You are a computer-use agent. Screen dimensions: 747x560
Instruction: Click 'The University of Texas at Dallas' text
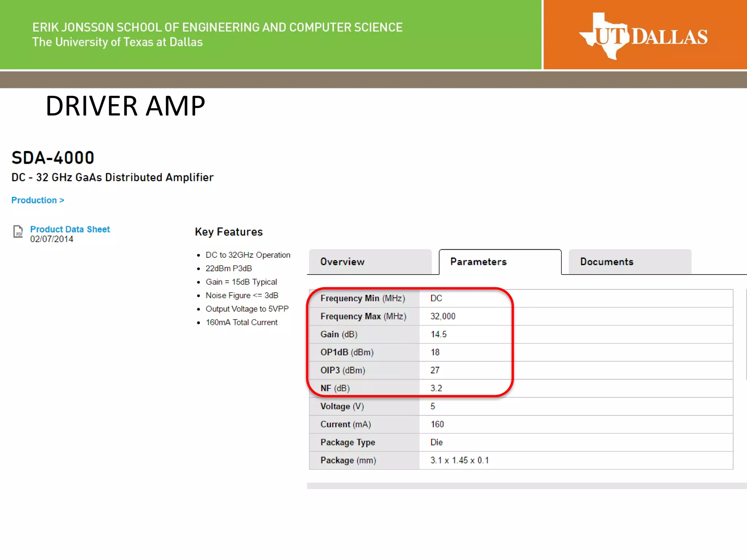(117, 42)
